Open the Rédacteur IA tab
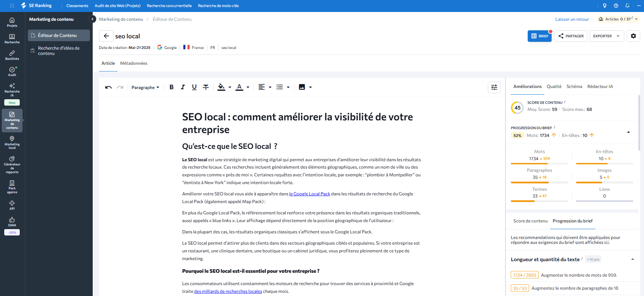644x296 pixels. (600, 86)
